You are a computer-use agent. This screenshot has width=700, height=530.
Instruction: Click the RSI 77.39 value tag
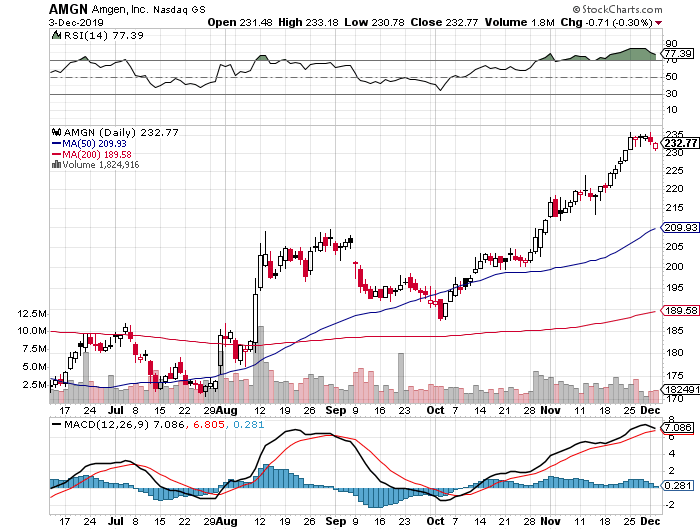pos(677,54)
